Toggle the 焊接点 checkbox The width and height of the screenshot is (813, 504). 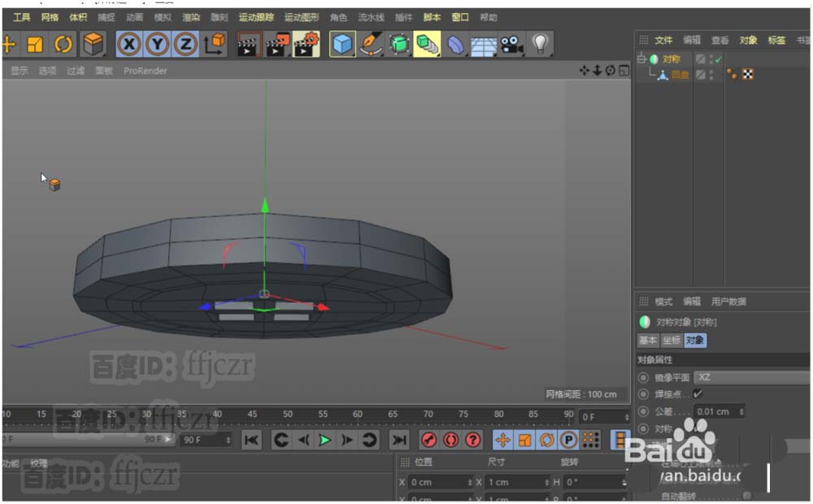point(698,394)
